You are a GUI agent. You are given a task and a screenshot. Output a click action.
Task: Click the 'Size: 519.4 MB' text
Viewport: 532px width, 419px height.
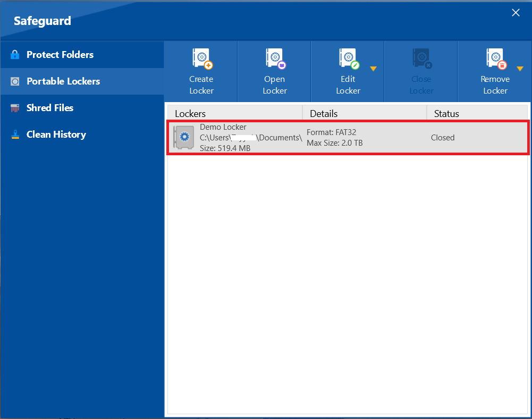[225, 148]
